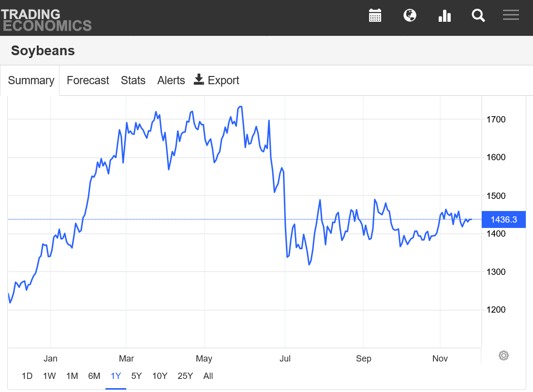533x392 pixels.
Task: Open the bar chart indicators icon
Action: point(444,15)
